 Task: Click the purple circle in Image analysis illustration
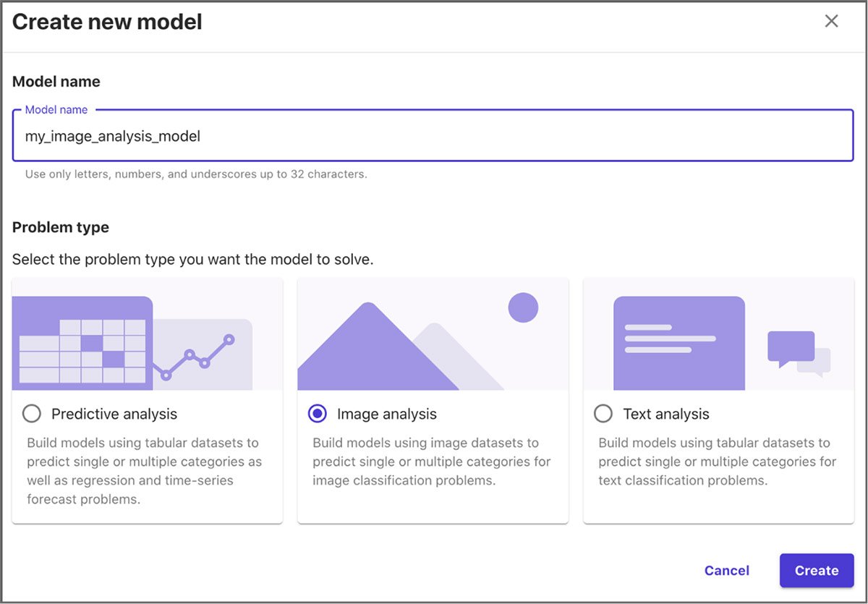coord(522,307)
